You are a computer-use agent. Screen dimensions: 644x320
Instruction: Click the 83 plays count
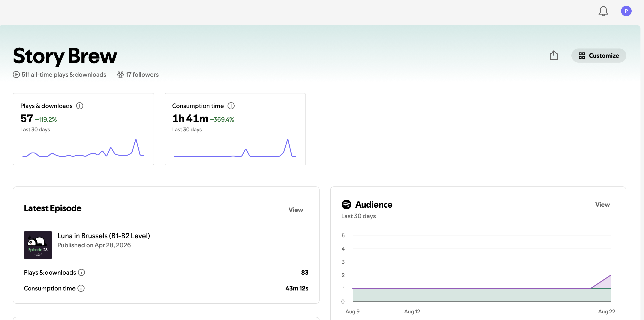click(305, 272)
